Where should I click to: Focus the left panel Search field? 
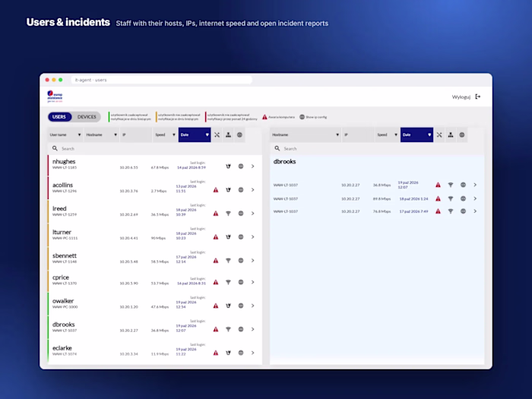point(155,149)
